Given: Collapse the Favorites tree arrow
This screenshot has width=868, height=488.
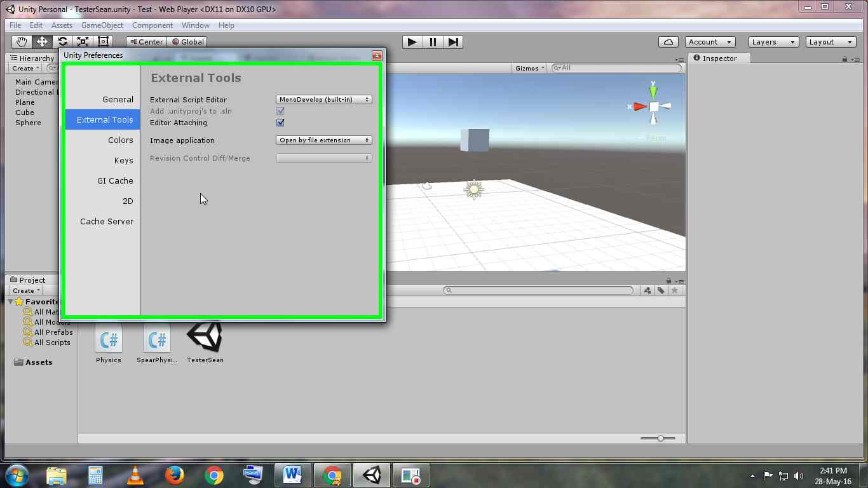Looking at the screenshot, I should 11,302.
